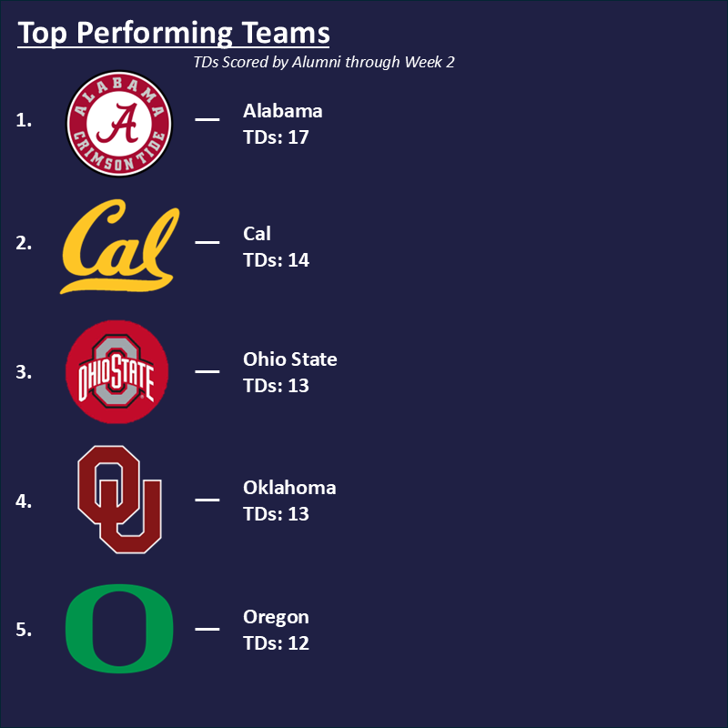Click the Top Performing Teams title
Image resolution: width=728 pixels, height=728 pixels.
(x=174, y=34)
